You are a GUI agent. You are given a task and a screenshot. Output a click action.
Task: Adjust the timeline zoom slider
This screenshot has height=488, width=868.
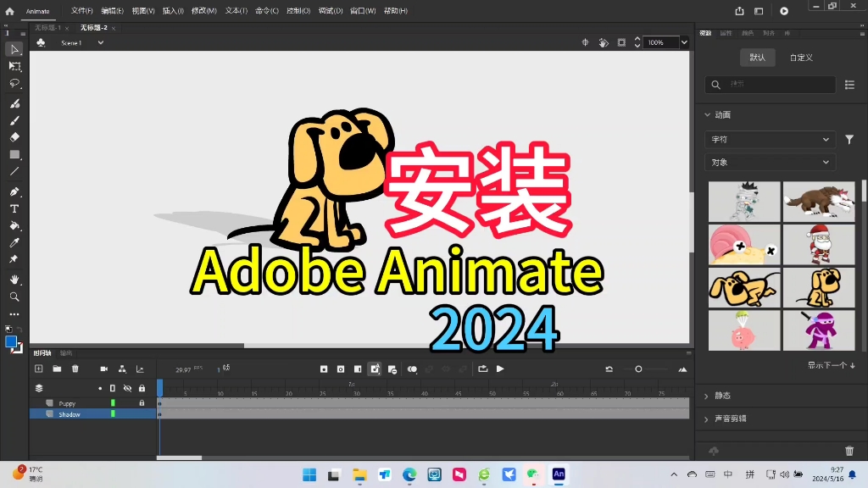pos(638,369)
